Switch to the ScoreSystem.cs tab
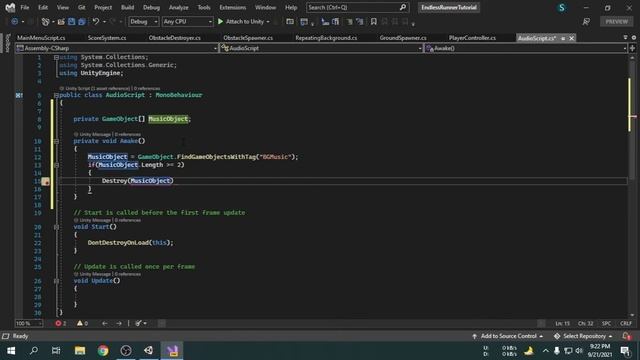 coord(107,38)
